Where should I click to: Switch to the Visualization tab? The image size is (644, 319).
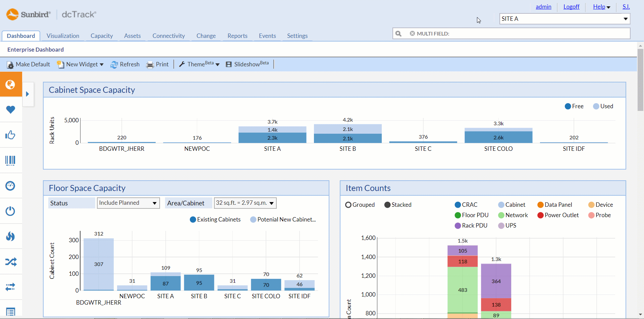(x=63, y=36)
